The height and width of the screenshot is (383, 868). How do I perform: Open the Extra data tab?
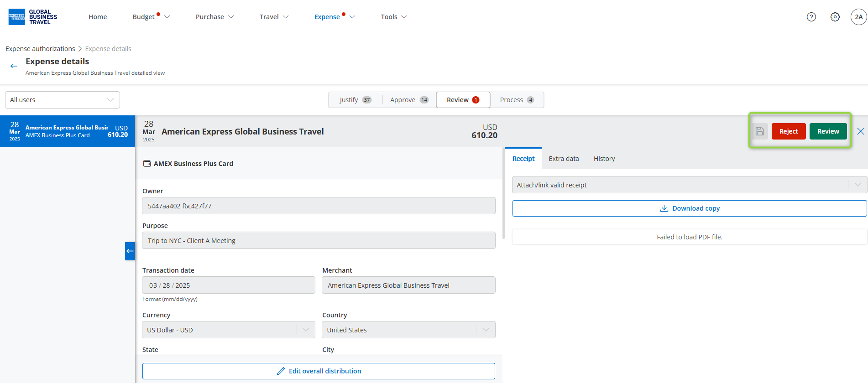[x=564, y=159]
